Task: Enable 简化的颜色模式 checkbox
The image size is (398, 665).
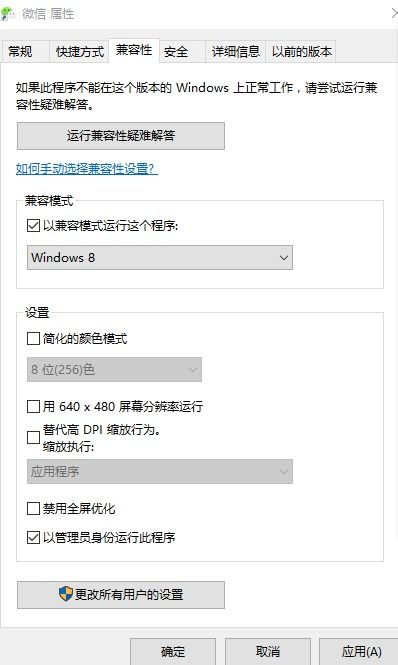Action: click(x=33, y=338)
